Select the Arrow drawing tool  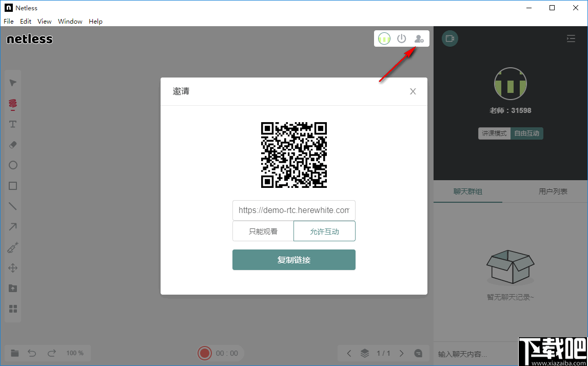13,226
